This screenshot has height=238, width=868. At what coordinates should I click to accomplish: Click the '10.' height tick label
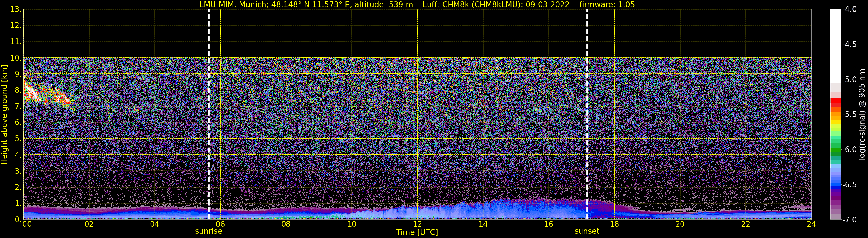pyautogui.click(x=16, y=58)
